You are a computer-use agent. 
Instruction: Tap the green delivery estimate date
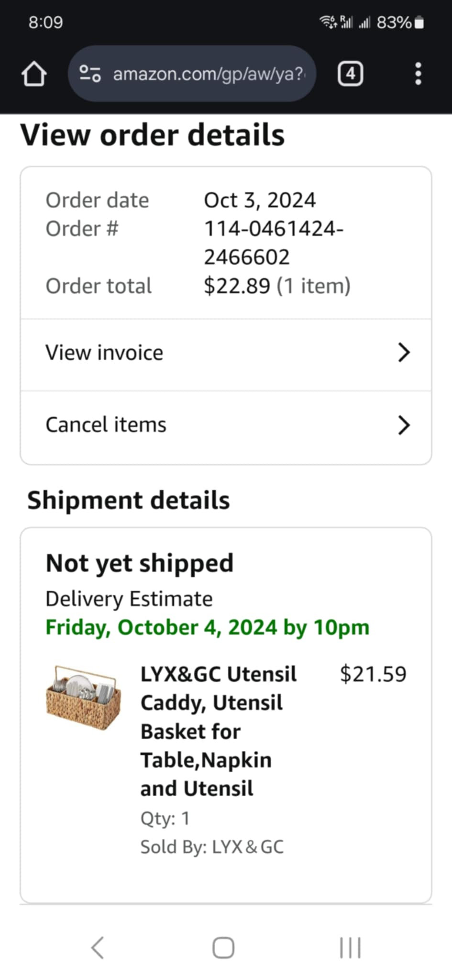207,627
